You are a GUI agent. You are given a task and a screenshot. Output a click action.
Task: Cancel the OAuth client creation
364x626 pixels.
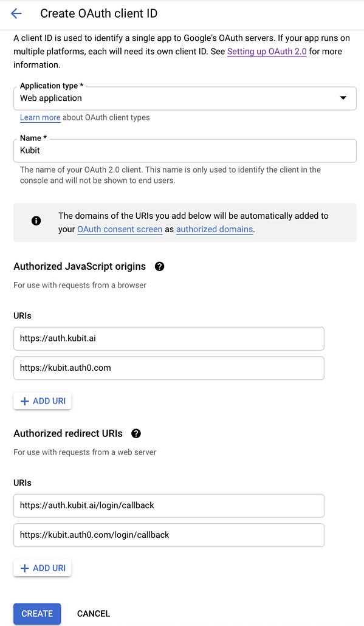click(x=94, y=614)
